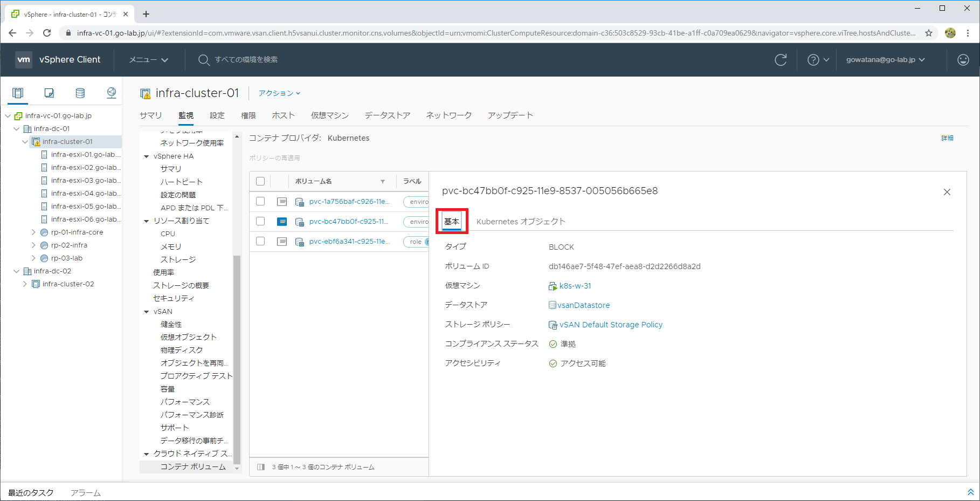Open the k8s-w-31 virtual machine link
The image size is (980, 501).
click(x=575, y=286)
